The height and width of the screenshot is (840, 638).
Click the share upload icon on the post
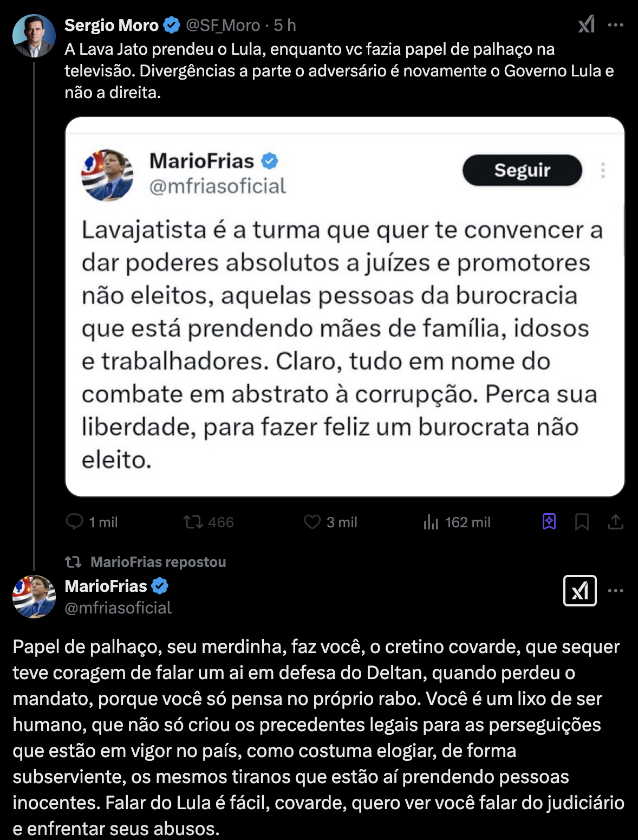(x=616, y=522)
